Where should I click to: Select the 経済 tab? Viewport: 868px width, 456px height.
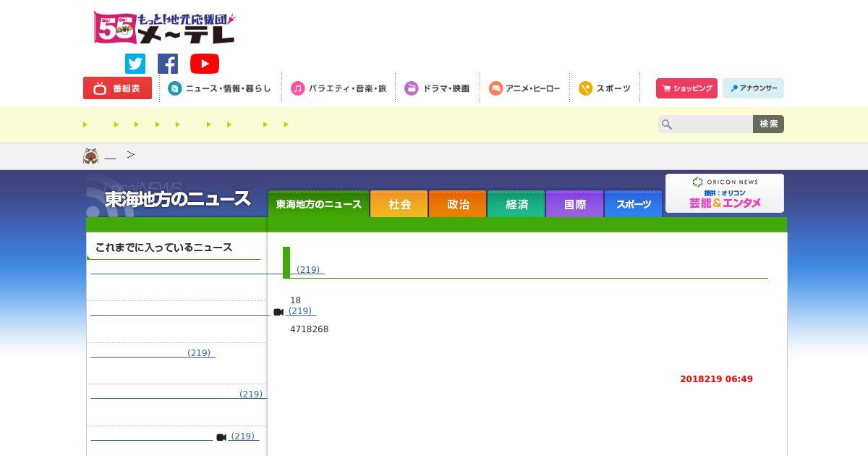516,204
